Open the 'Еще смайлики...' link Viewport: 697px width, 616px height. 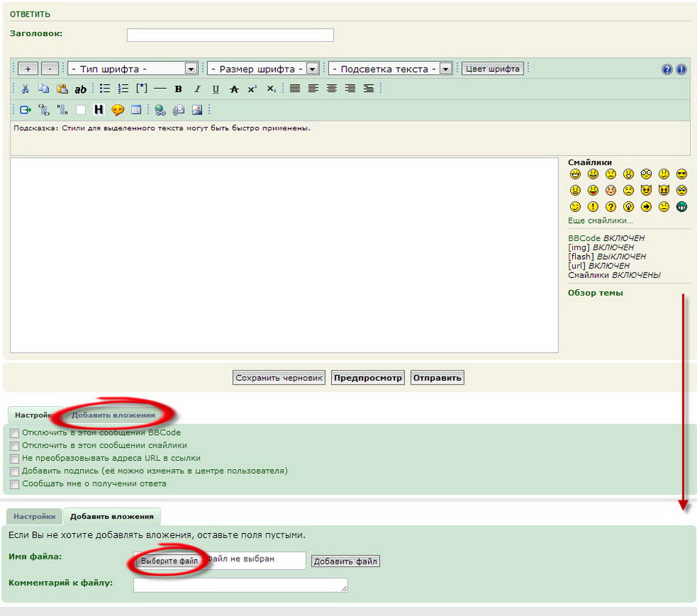[x=600, y=220]
